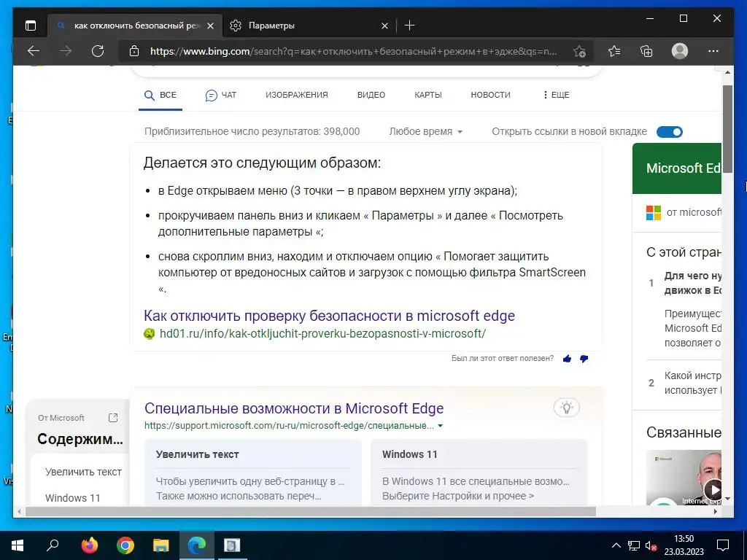The image size is (747, 560).
Task: Click the result count text 398,000
Action: [341, 131]
